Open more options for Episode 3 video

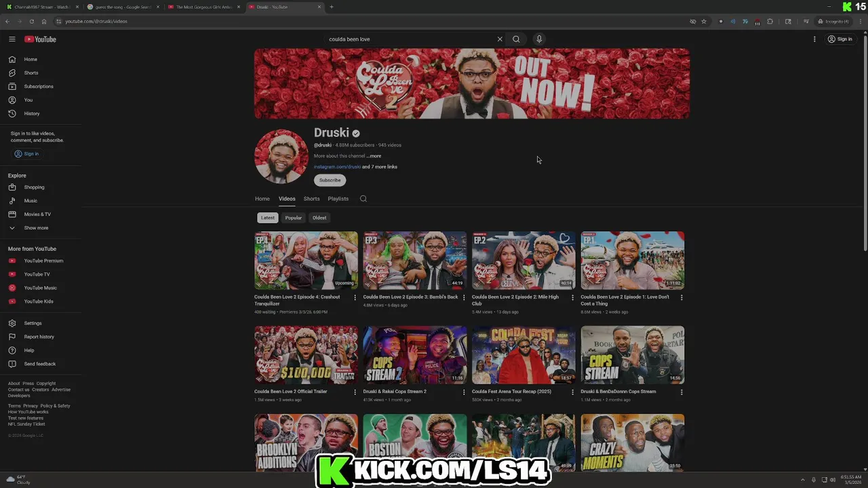point(464,297)
